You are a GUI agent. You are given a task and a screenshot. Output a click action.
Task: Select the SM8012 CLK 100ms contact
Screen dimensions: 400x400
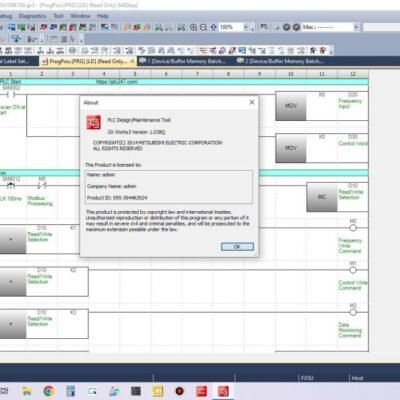(x=11, y=186)
